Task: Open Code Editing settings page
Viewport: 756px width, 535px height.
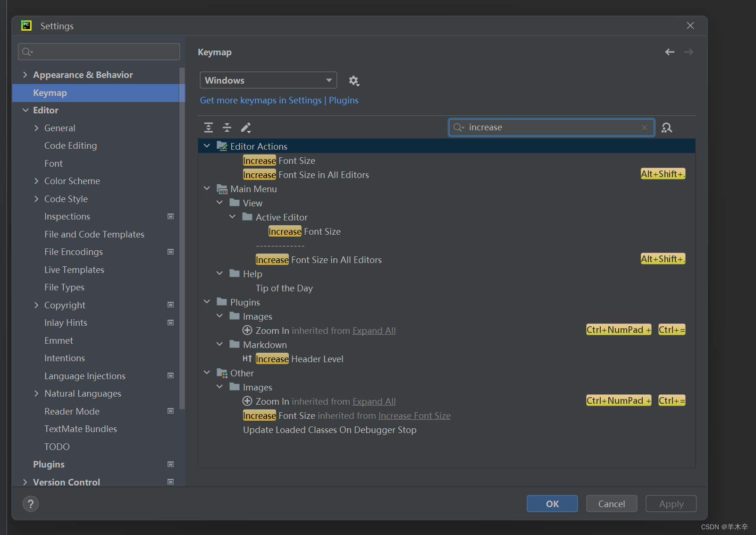Action: [x=70, y=145]
